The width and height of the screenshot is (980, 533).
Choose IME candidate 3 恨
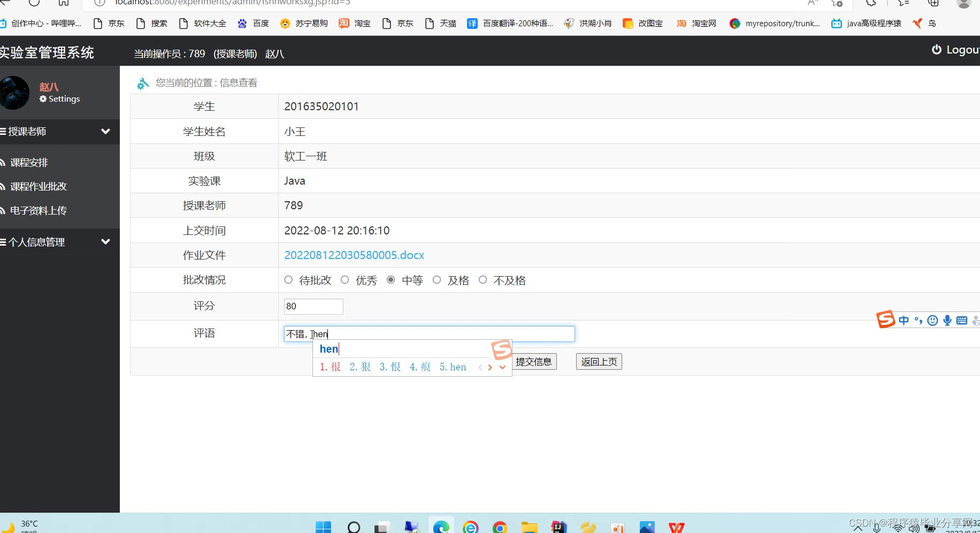click(390, 367)
